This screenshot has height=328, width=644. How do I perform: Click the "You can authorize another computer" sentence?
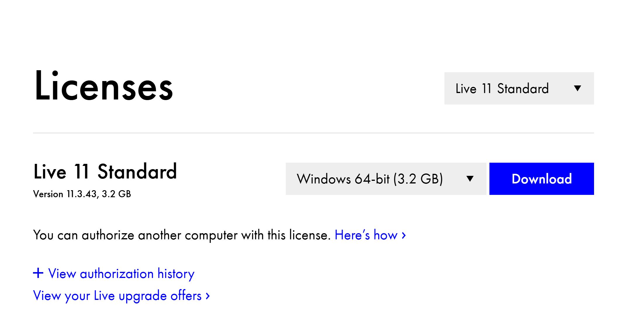point(181,235)
